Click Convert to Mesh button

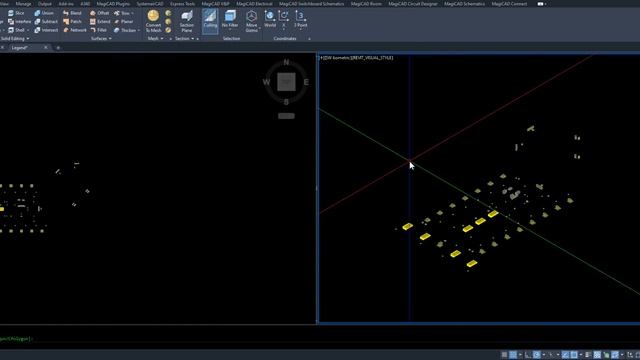(153, 21)
